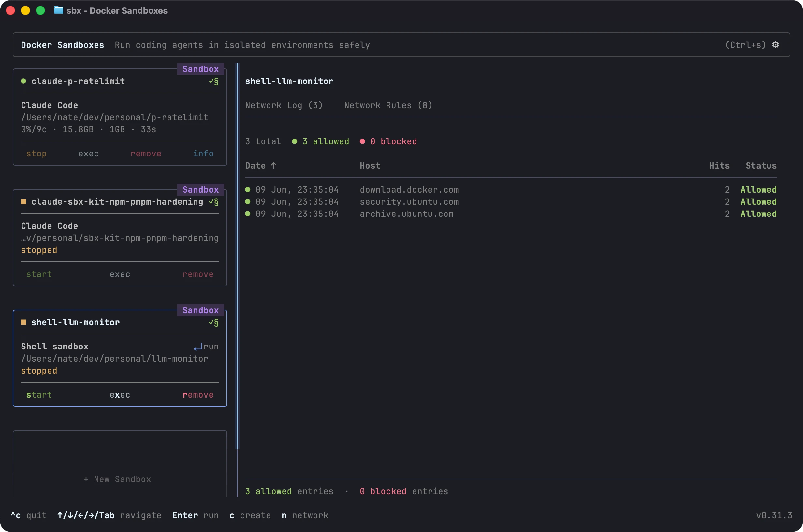Image resolution: width=803 pixels, height=532 pixels.
Task: Open settings gear icon in header
Action: click(x=775, y=45)
